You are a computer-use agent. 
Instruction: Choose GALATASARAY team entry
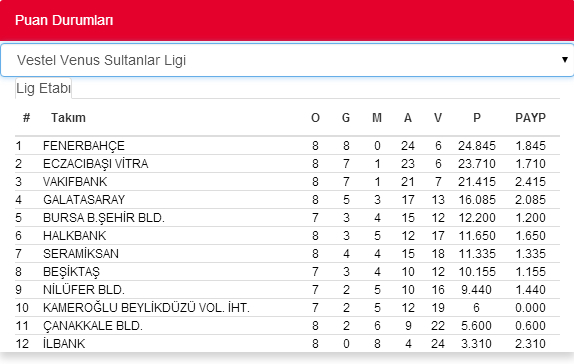point(84,200)
